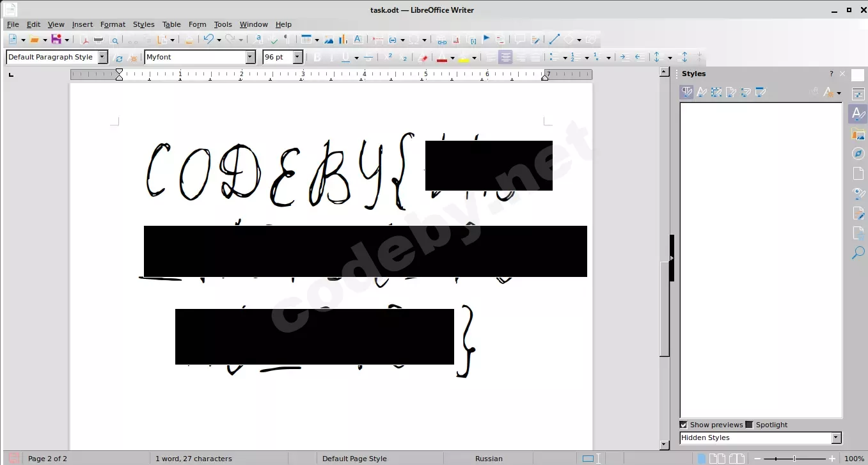Select Character Styles in the Styles panel
This screenshot has height=465, width=868.
pyautogui.click(x=702, y=91)
